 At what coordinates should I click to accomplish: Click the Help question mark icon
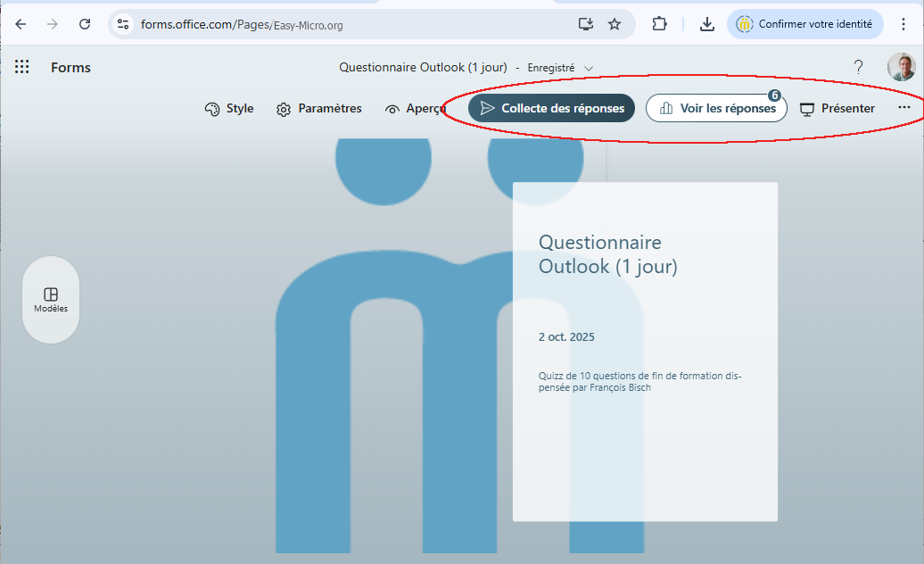[x=858, y=67]
